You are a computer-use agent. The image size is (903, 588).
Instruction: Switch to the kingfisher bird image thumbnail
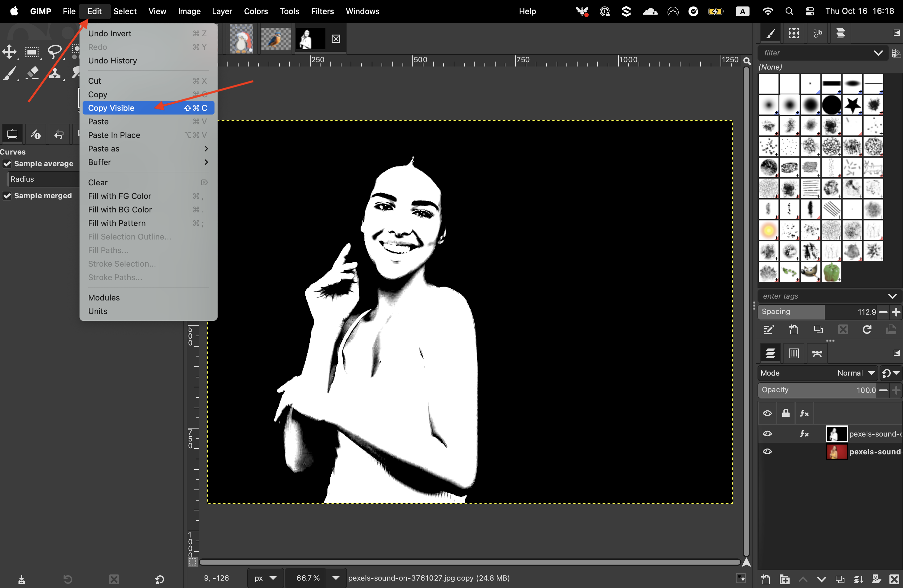(x=276, y=39)
